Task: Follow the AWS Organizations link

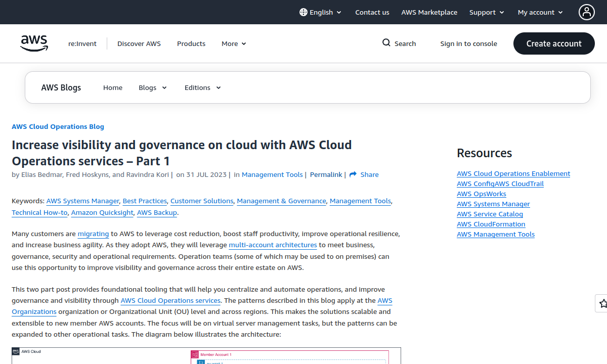Action: (x=34, y=311)
